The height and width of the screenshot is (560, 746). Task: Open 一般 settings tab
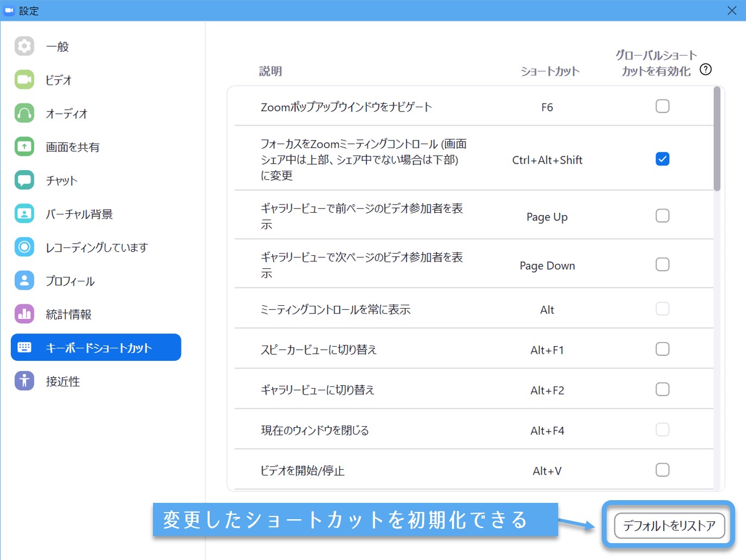coord(96,46)
